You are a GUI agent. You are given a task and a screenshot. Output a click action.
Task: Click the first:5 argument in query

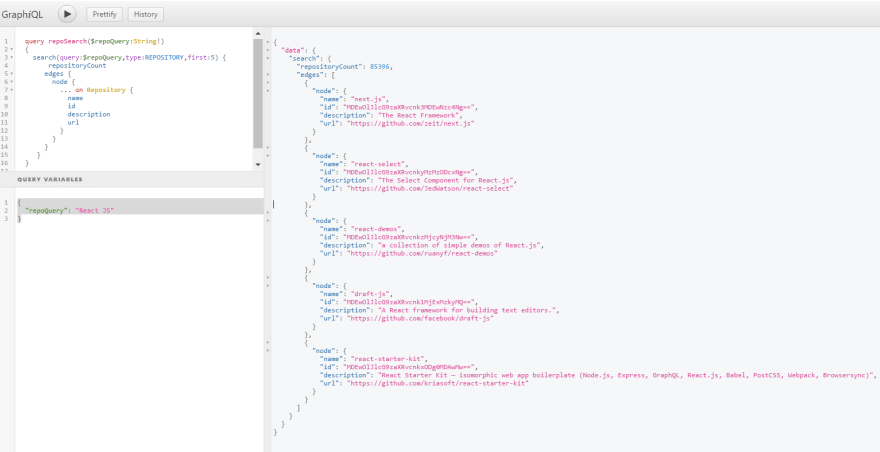tap(202, 58)
